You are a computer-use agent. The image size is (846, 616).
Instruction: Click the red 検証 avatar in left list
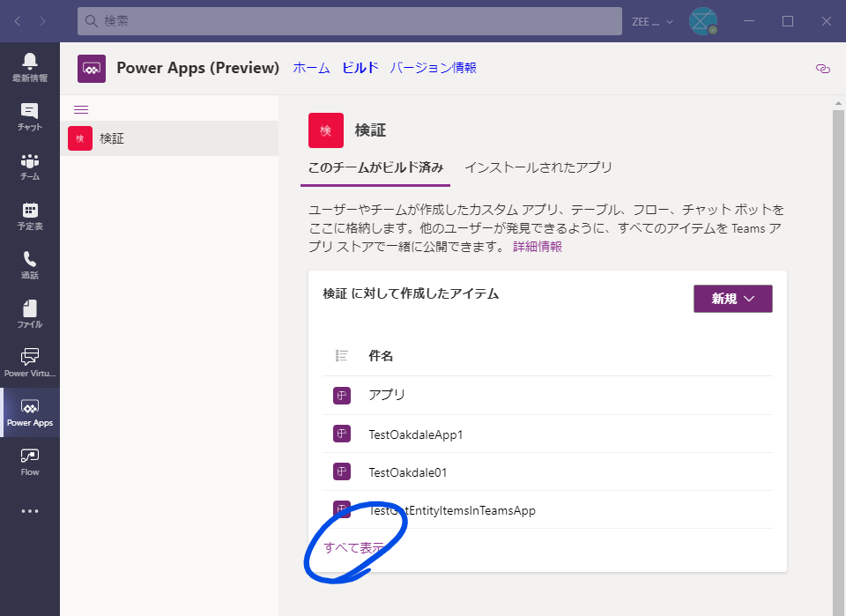point(80,138)
